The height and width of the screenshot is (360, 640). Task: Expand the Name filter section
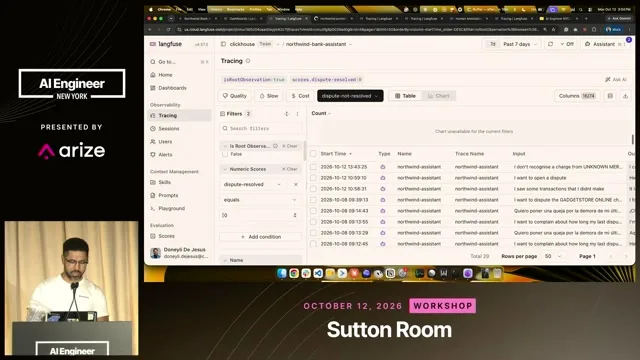tap(261, 260)
